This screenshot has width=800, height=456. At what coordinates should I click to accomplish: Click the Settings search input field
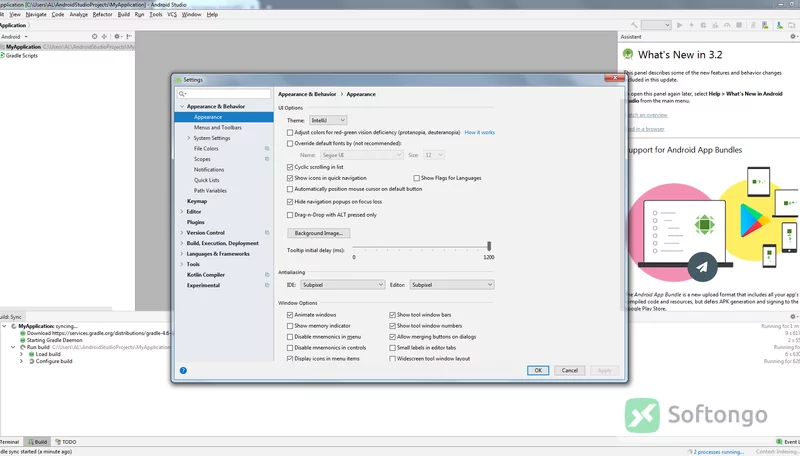tap(223, 94)
